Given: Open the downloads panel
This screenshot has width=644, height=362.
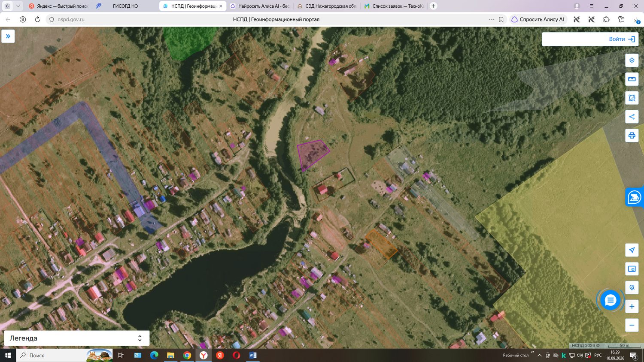Looking at the screenshot, I should tap(636, 19).
